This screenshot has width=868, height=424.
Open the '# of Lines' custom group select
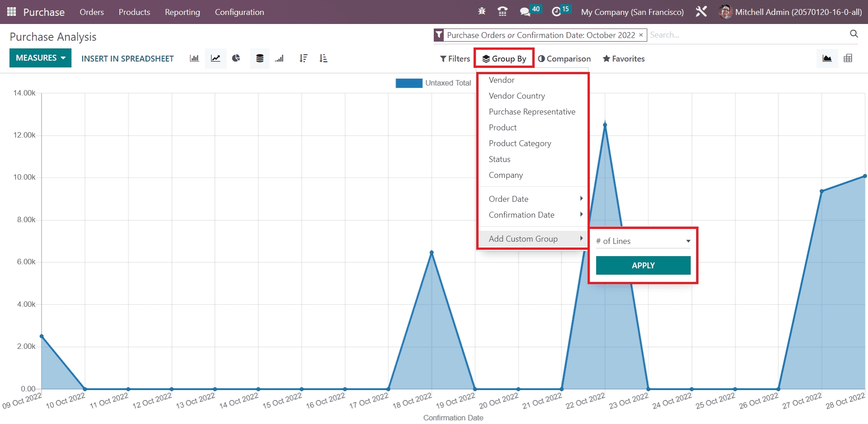click(x=643, y=241)
